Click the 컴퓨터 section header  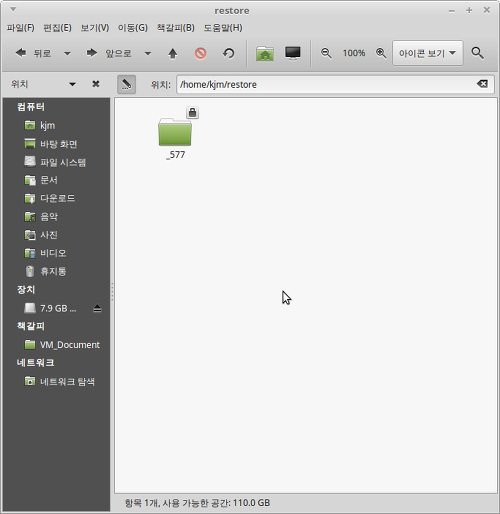pos(31,107)
